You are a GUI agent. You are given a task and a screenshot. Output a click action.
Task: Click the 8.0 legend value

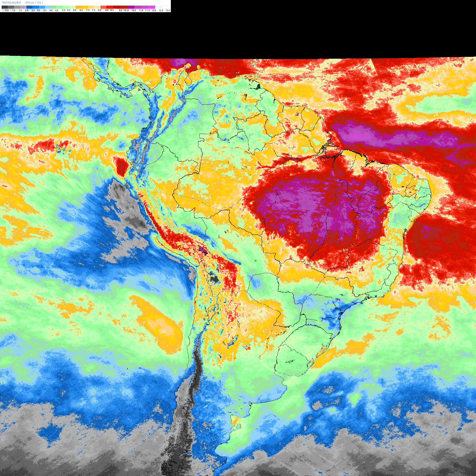(x=100, y=10)
